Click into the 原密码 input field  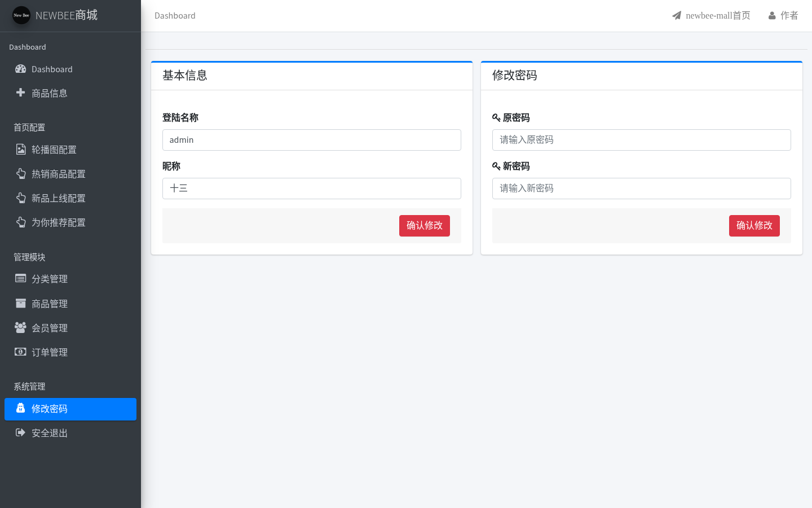(x=642, y=140)
